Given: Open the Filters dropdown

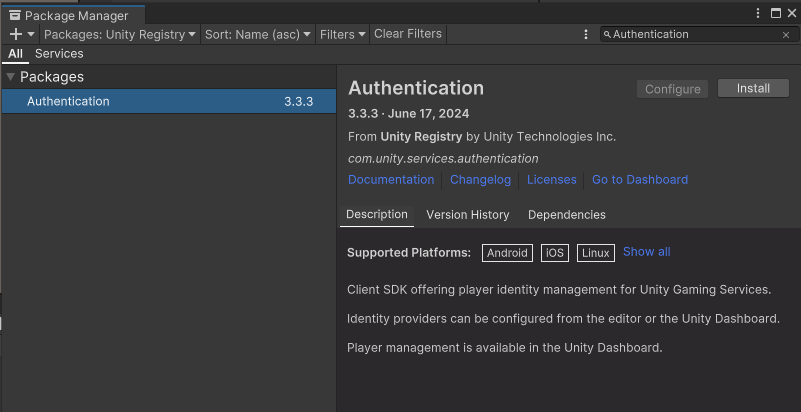Looking at the screenshot, I should [x=343, y=34].
